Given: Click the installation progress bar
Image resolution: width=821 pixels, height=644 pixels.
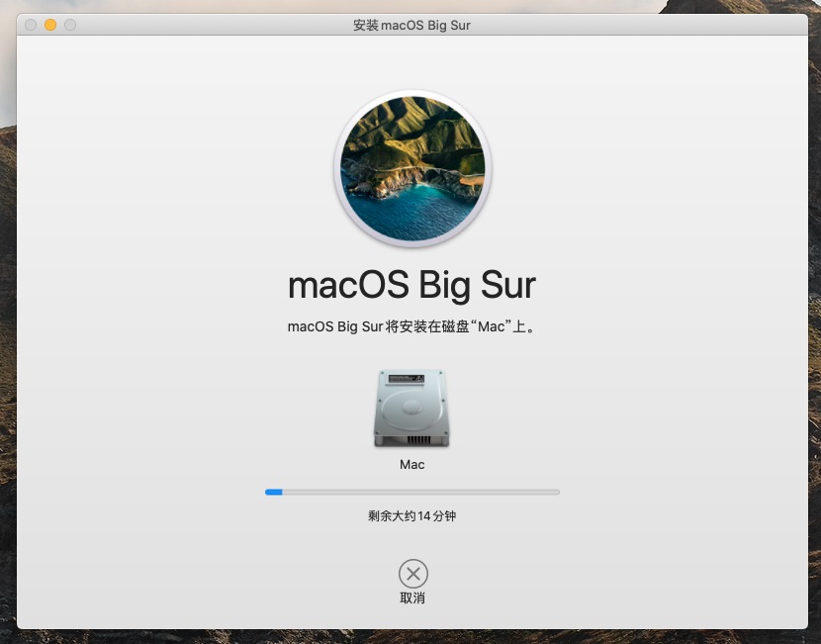Looking at the screenshot, I should pos(412,493).
